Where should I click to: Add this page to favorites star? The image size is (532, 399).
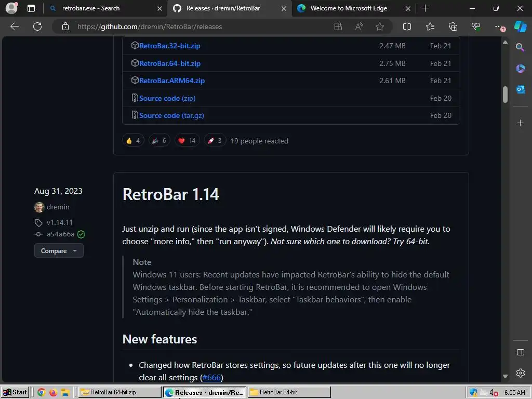380,26
